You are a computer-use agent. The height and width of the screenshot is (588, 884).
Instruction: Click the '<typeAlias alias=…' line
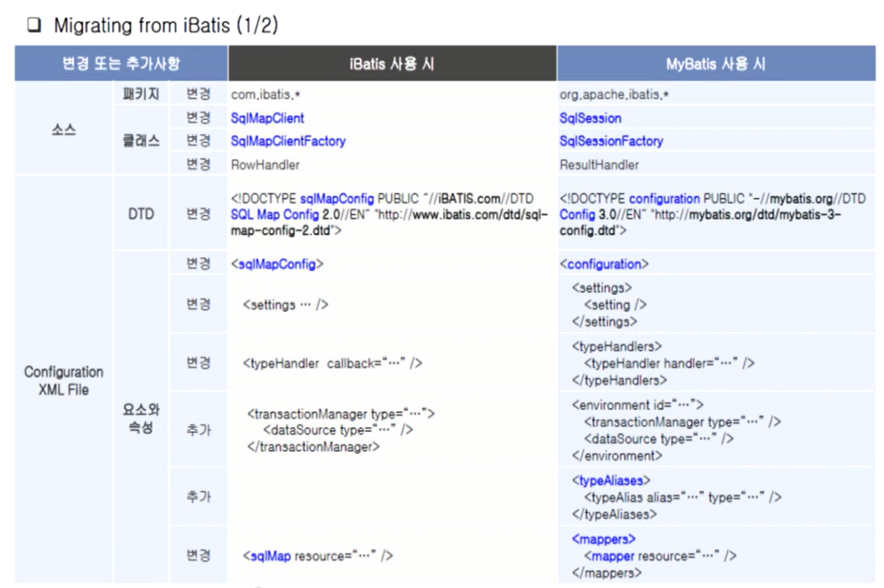click(682, 497)
